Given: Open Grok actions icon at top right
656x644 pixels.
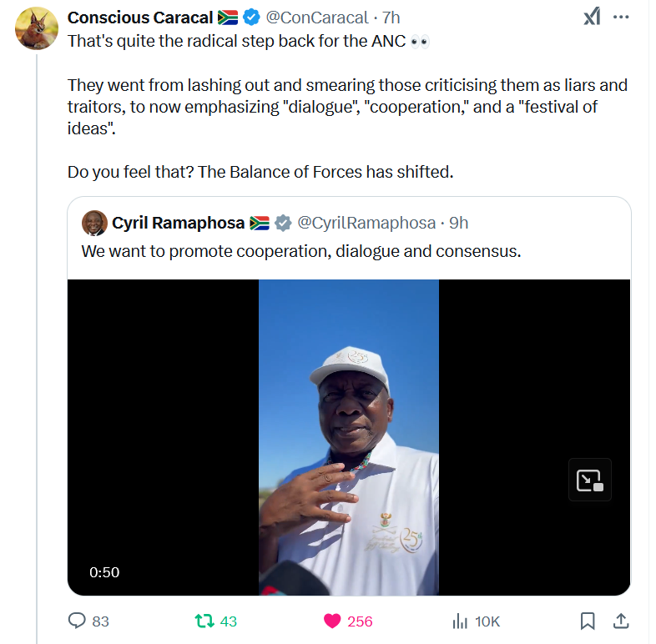Looking at the screenshot, I should 591,17.
